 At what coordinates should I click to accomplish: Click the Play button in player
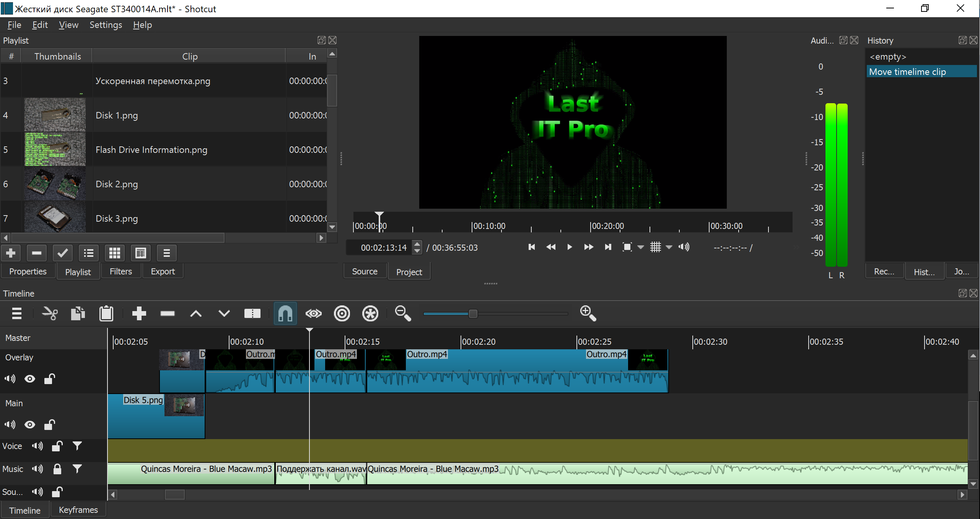570,247
